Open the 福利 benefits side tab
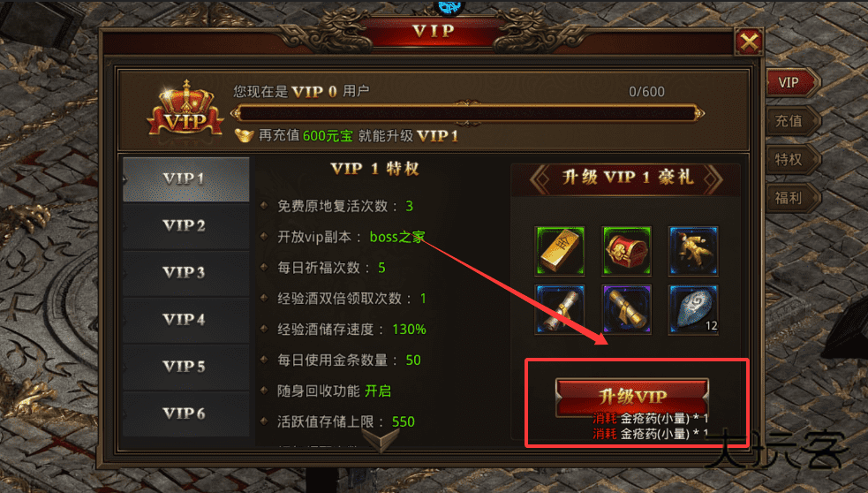 (x=792, y=198)
